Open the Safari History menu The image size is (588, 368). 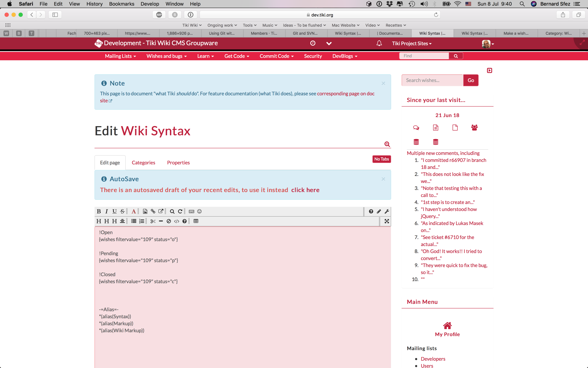coord(94,4)
